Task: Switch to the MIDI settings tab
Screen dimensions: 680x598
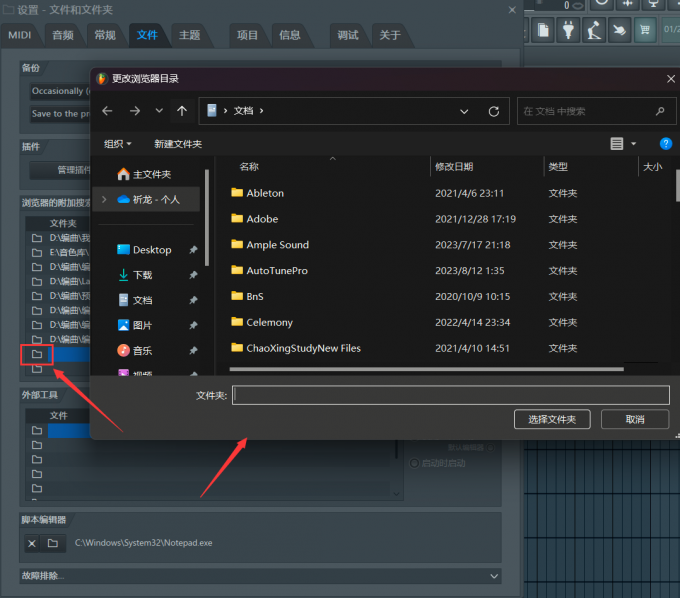Action: click(20, 35)
